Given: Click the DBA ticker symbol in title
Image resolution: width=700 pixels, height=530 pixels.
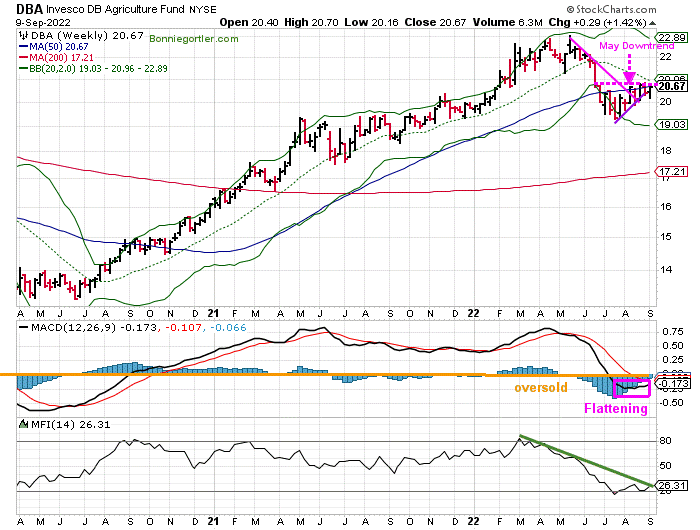Looking at the screenshot, I should 29,9.
